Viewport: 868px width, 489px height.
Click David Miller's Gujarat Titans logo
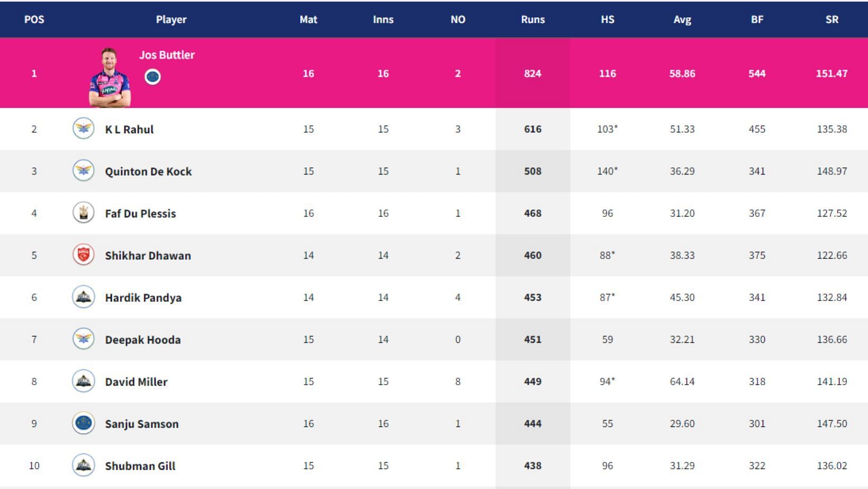[x=83, y=381]
